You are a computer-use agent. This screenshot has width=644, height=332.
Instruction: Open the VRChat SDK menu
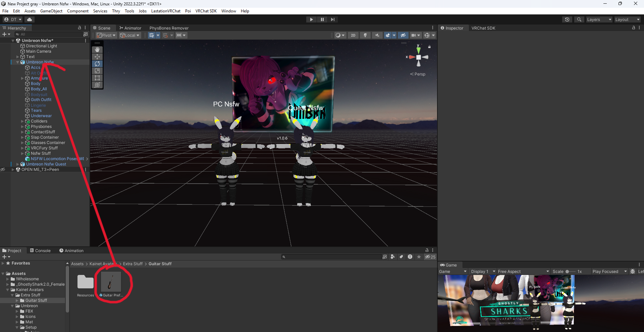click(206, 11)
